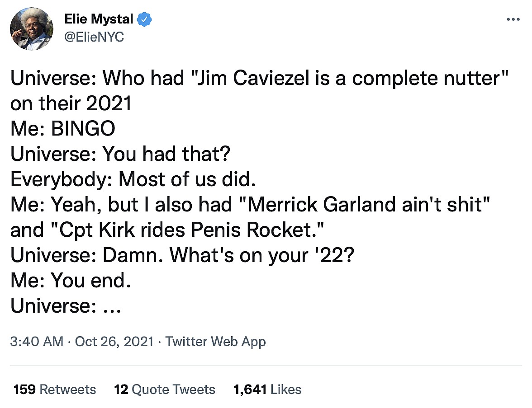Open the Twitter Web App source link

pyautogui.click(x=216, y=342)
